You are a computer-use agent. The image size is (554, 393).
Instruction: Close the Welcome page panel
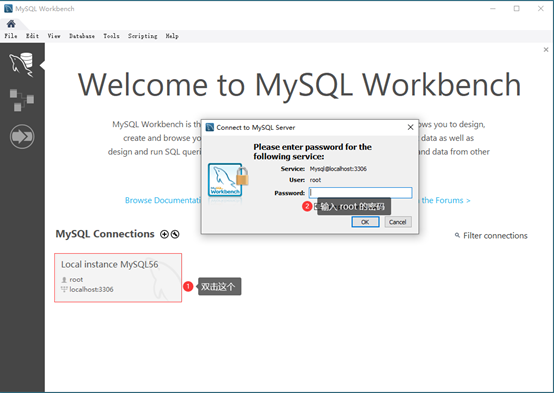click(x=546, y=50)
